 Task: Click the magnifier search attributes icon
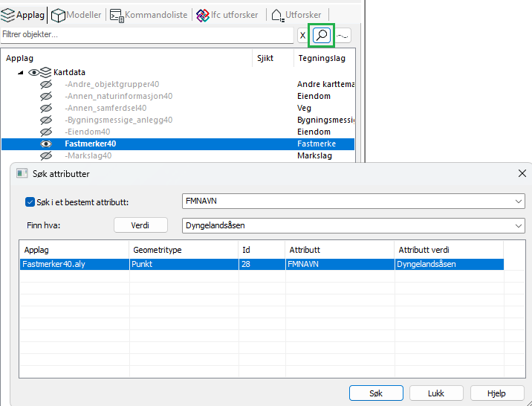[321, 35]
